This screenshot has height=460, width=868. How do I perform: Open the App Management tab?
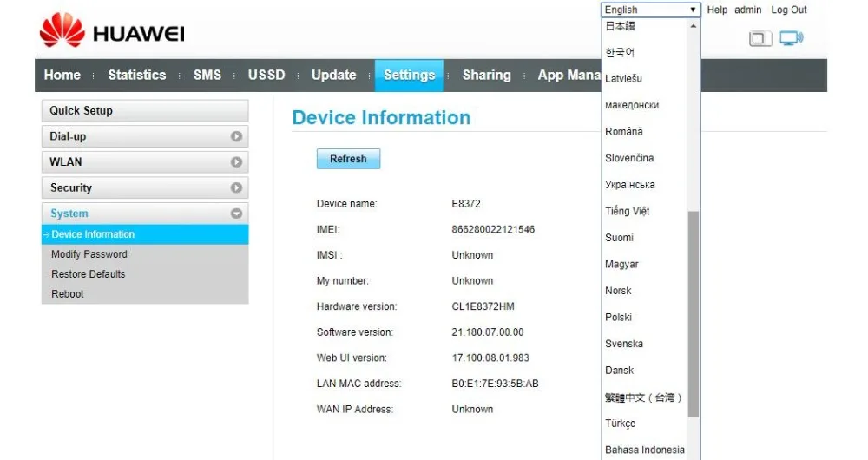point(569,75)
